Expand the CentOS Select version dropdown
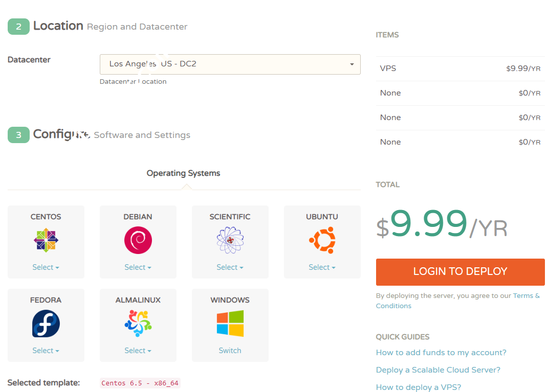Image resolution: width=548 pixels, height=392 pixels. pos(46,267)
